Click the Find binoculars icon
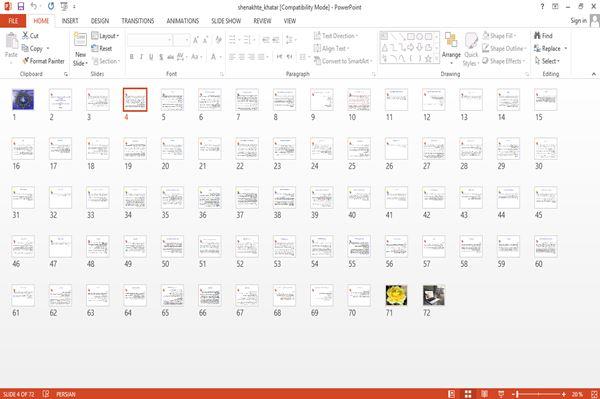The width and height of the screenshot is (600, 399). [537, 36]
